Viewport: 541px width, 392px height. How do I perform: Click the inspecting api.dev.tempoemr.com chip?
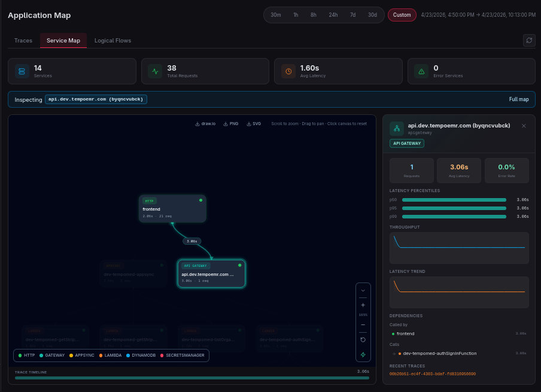(x=96, y=99)
